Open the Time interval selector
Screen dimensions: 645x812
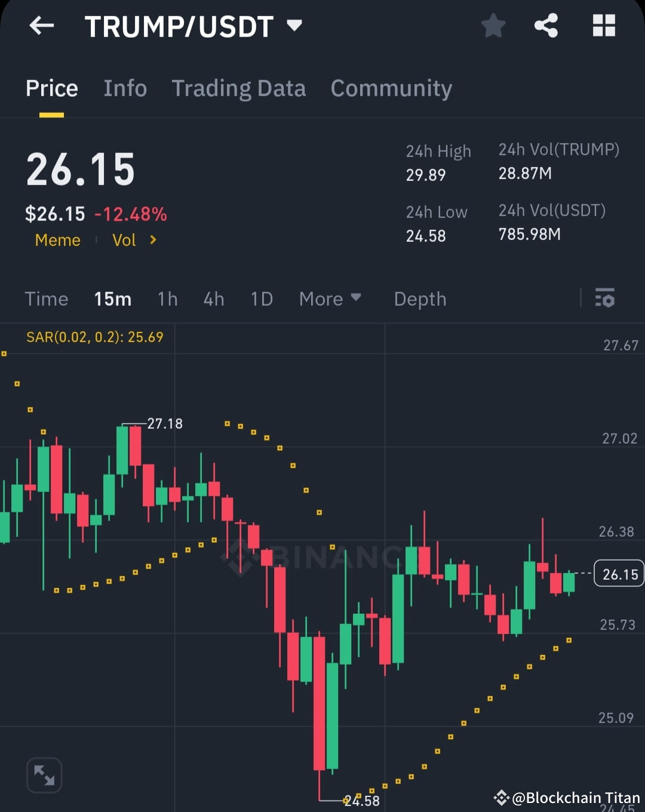[x=47, y=299]
